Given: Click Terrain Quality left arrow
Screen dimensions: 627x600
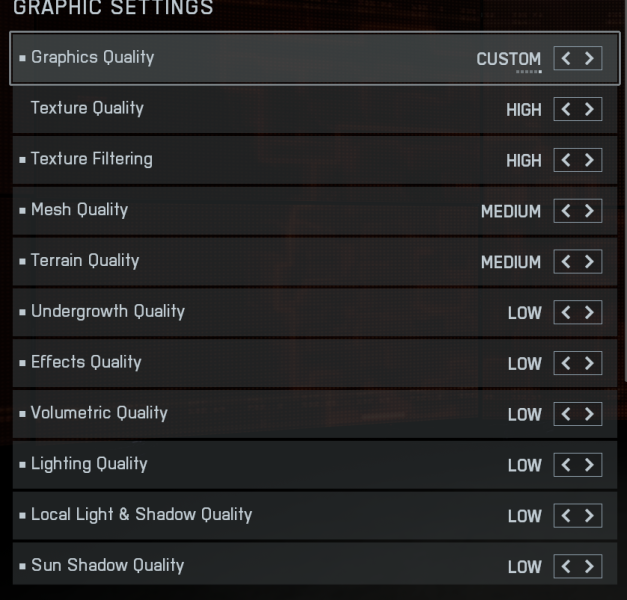Looking at the screenshot, I should click(x=566, y=262).
